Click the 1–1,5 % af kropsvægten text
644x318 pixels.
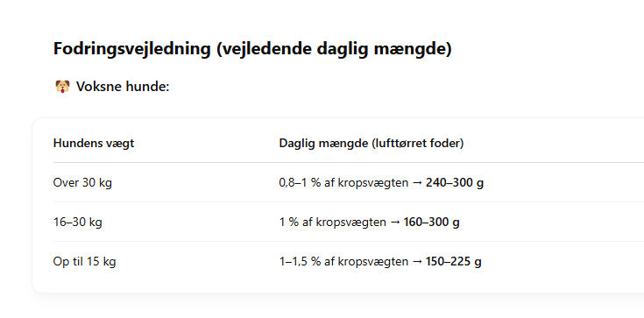(x=343, y=262)
